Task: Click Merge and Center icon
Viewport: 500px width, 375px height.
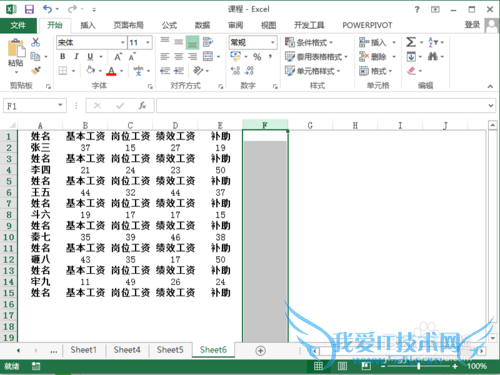Action: [208, 57]
